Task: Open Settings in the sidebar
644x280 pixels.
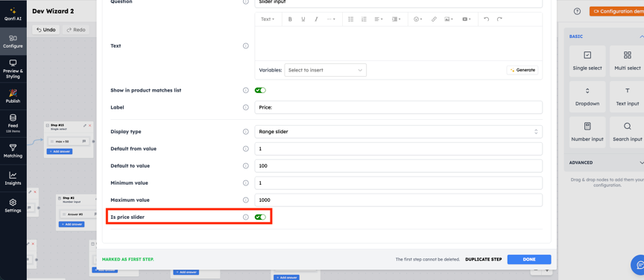Action: coord(13,206)
